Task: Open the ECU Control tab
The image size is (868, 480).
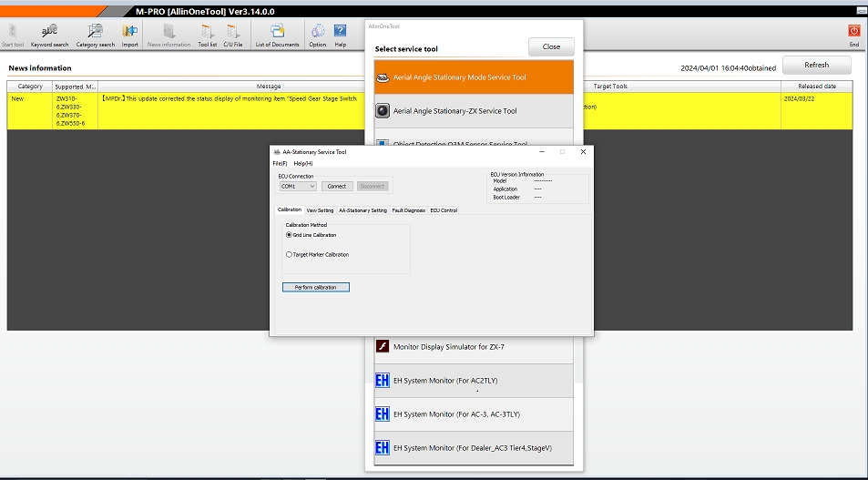Action: (x=444, y=210)
